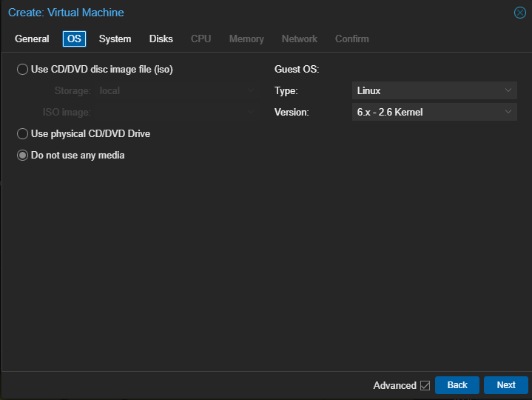532x400 pixels.
Task: Click the Memory tab
Action: [246, 39]
